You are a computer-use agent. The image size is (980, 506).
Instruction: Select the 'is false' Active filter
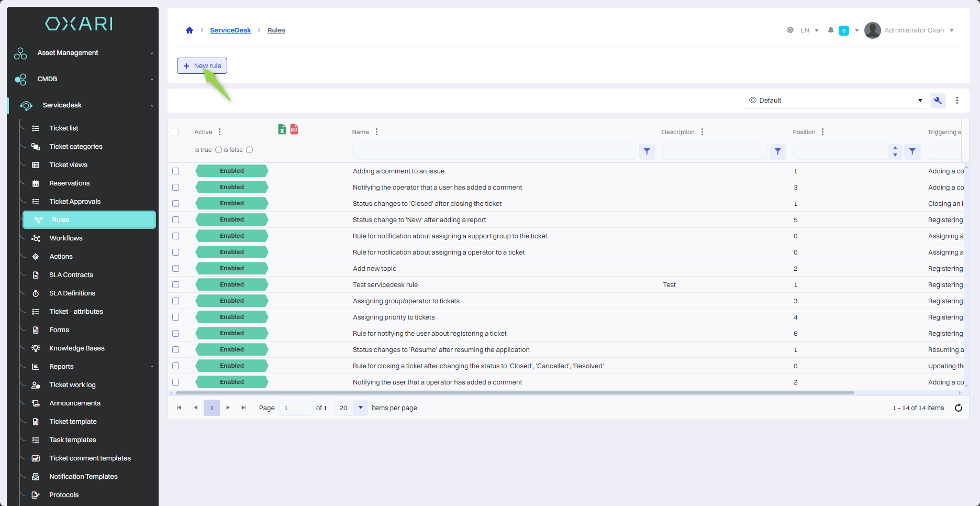coord(250,150)
